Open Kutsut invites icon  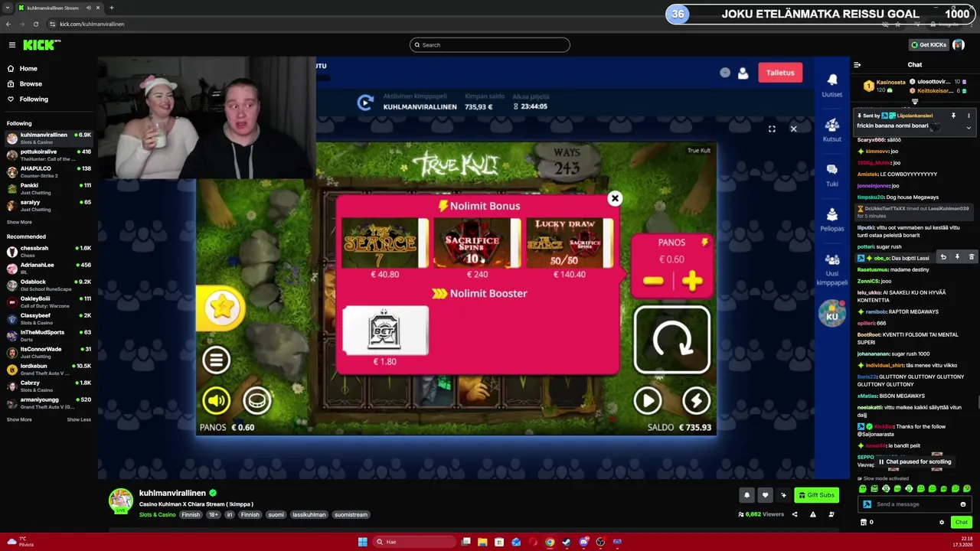pyautogui.click(x=832, y=130)
